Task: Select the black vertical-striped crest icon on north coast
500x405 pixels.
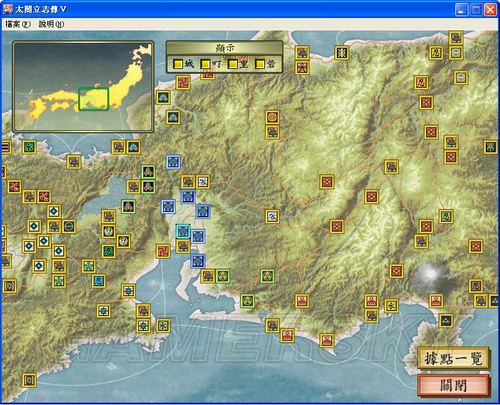Action: pos(342,53)
